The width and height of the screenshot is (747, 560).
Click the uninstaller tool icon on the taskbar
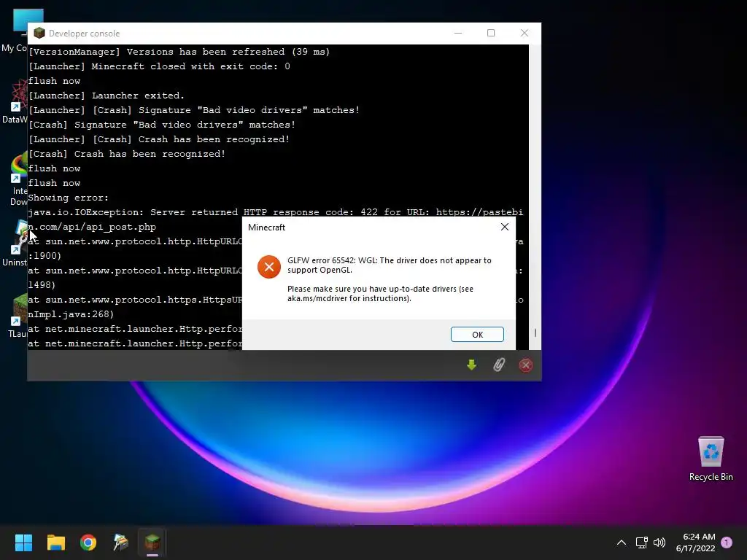120,542
